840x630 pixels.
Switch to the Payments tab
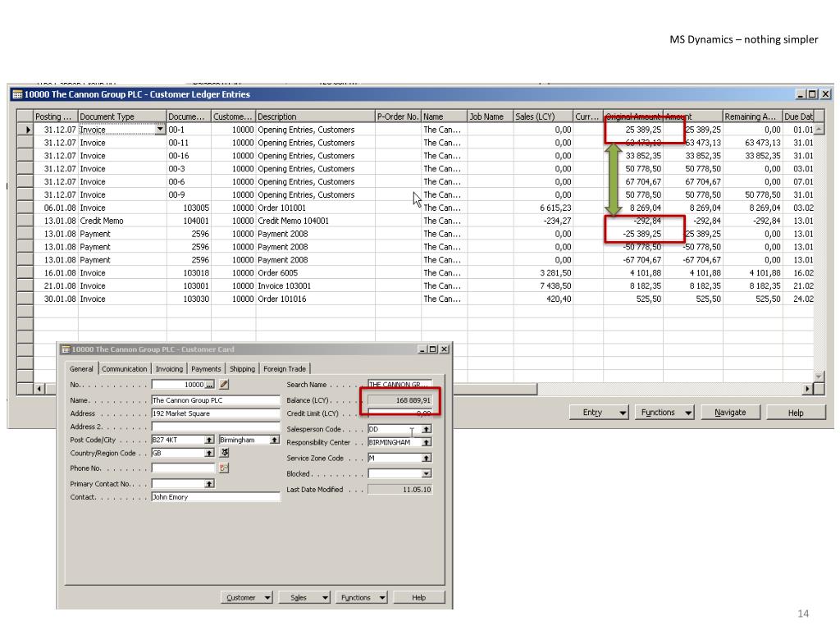[206, 368]
